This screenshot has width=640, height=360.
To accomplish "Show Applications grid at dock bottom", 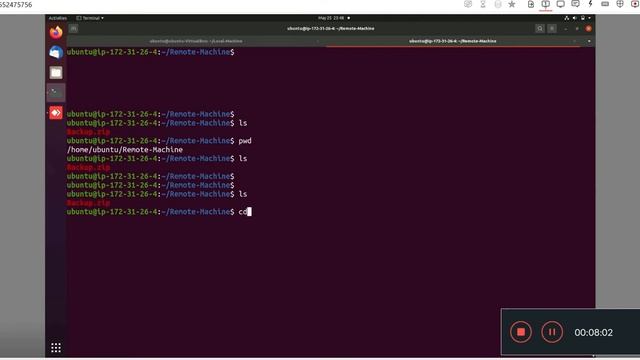I will pyautogui.click(x=56, y=347).
